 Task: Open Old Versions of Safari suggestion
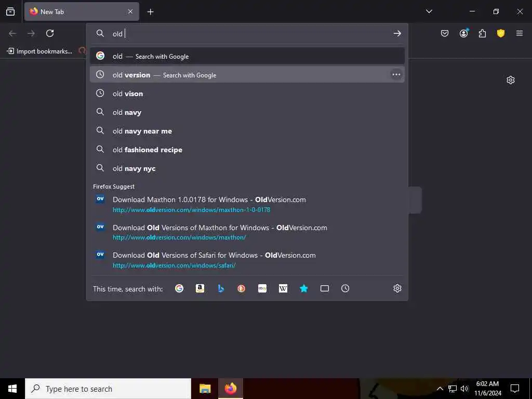pos(247,260)
